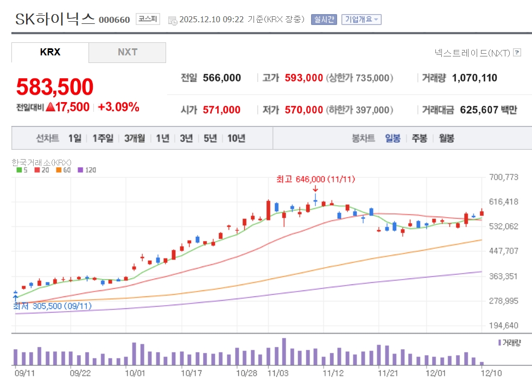Click the blue arrow at 최저 305,500 marker

(15, 297)
